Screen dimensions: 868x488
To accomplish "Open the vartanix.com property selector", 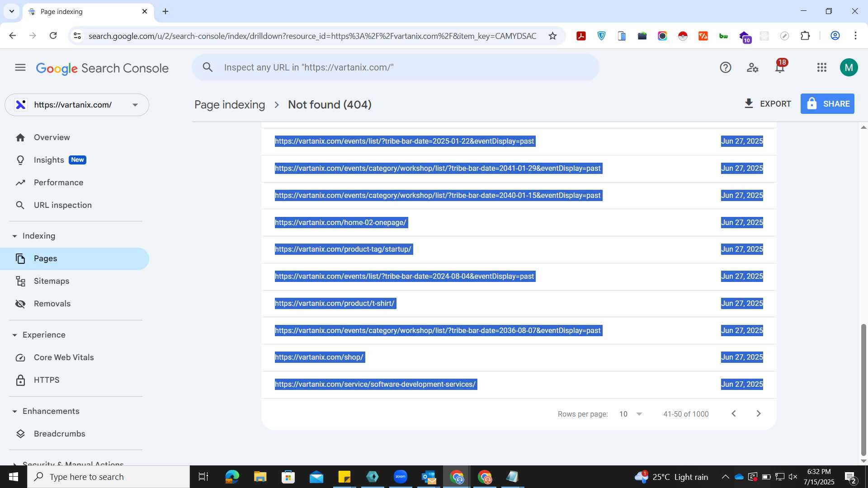I will pyautogui.click(x=77, y=105).
